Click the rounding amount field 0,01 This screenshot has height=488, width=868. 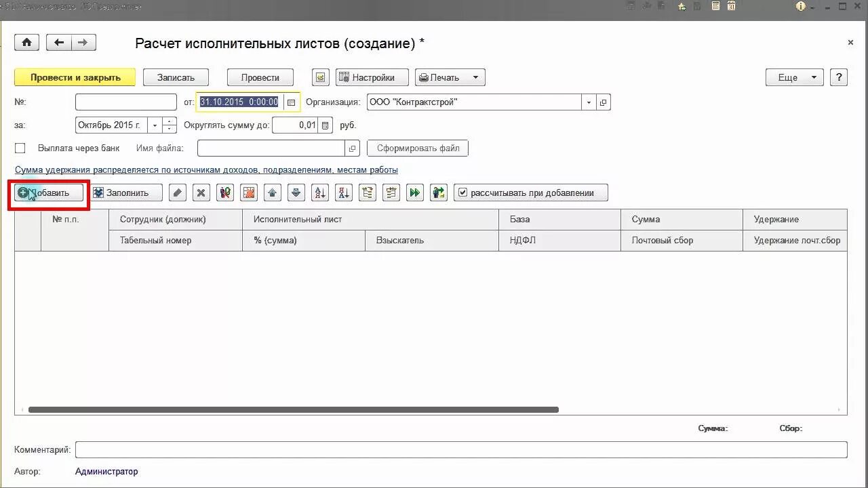(x=295, y=125)
